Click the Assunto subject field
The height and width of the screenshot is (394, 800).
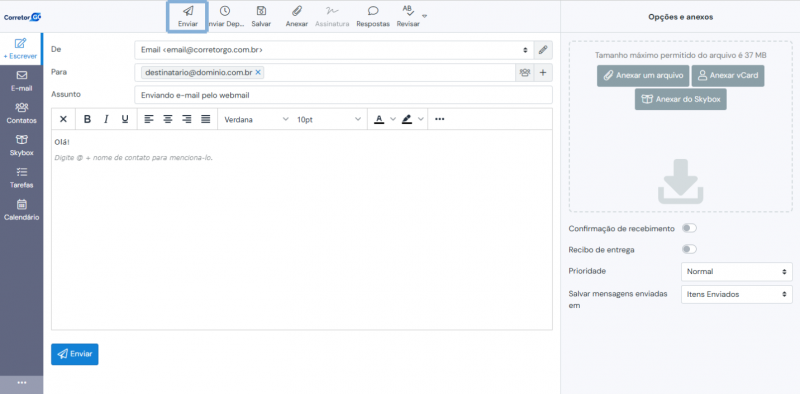point(343,95)
